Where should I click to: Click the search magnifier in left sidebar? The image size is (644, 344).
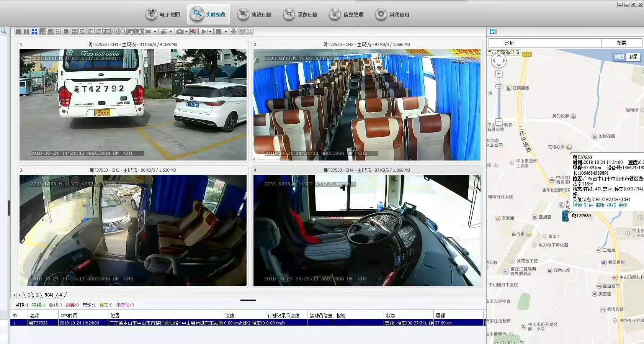[4, 31]
